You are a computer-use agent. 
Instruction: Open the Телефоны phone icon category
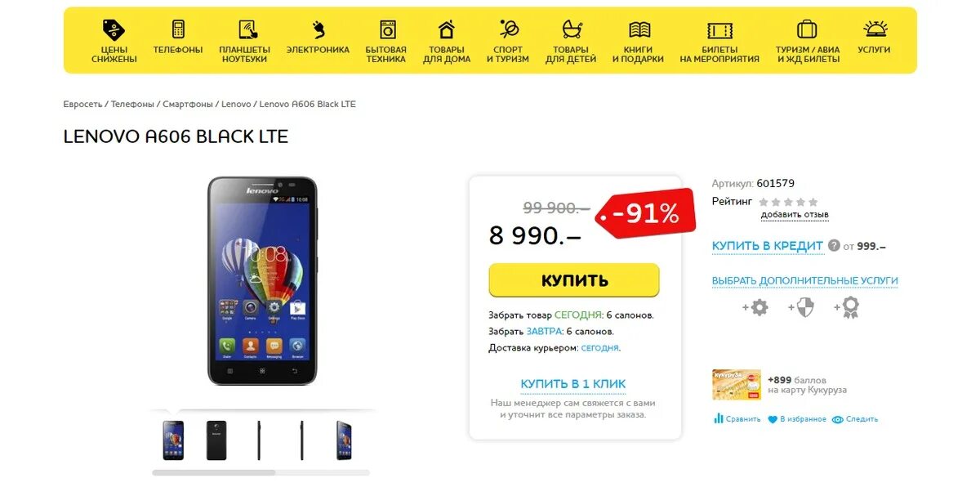[178, 29]
